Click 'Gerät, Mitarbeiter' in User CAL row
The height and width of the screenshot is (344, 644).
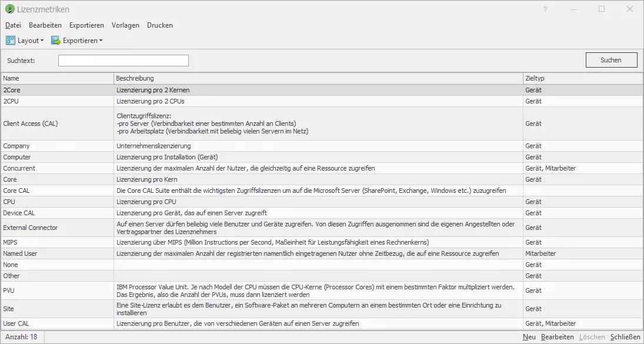click(x=550, y=323)
